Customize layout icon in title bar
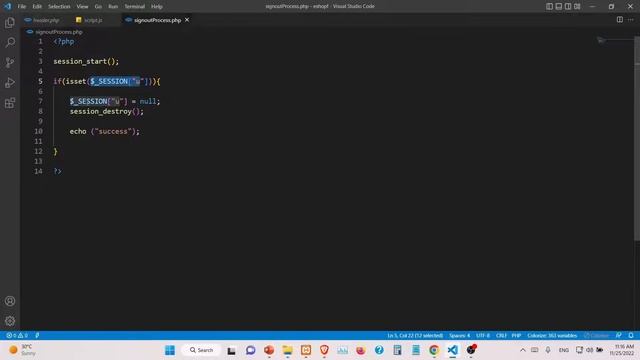This screenshot has height=360, width=640. click(577, 6)
